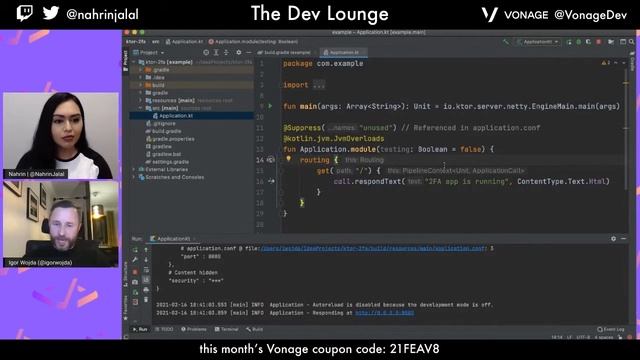Image resolution: width=640 pixels, height=360 pixels.
Task: Select .gitignore file in project tree
Action: click(x=161, y=123)
